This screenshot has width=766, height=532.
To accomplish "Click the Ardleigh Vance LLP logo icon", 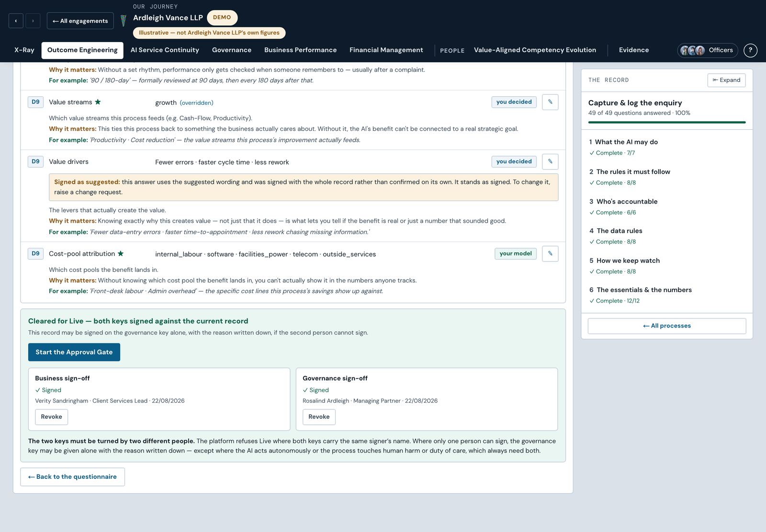I will tap(124, 21).
